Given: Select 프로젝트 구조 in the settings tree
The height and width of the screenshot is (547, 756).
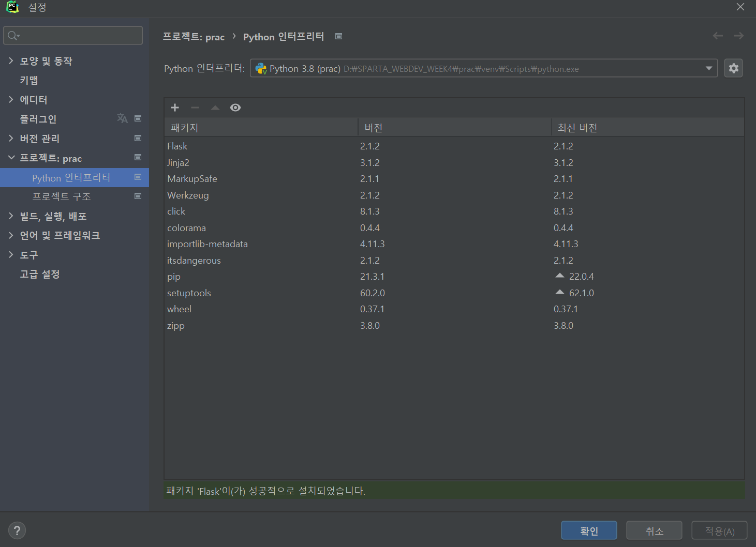Looking at the screenshot, I should click(x=62, y=196).
